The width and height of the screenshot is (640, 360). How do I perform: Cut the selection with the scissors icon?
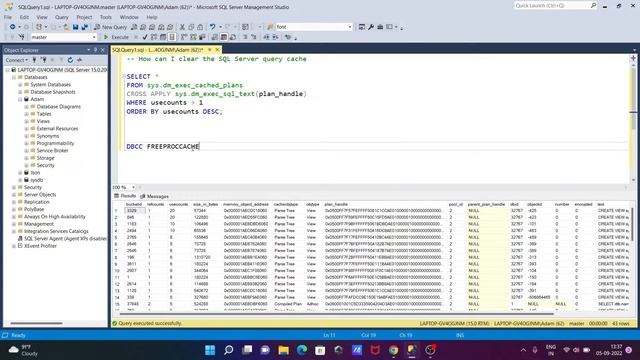pyautogui.click(x=182, y=27)
